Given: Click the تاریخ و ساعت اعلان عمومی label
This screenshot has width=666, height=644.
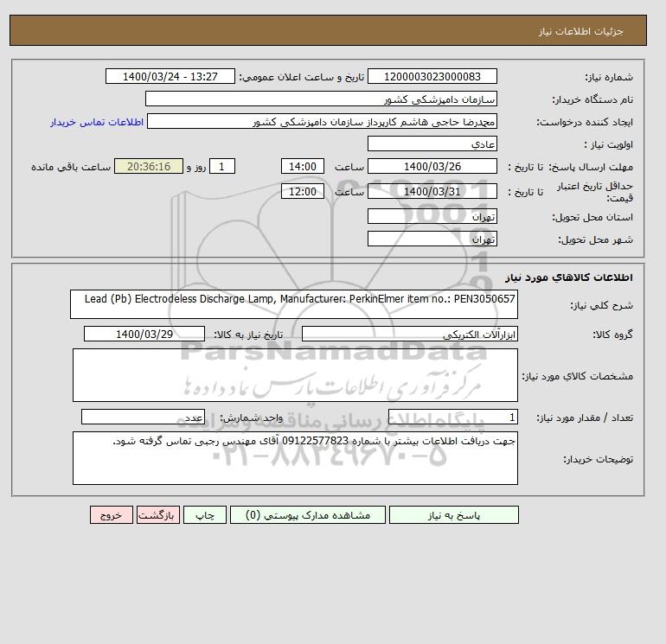Looking at the screenshot, I should pyautogui.click(x=302, y=77).
